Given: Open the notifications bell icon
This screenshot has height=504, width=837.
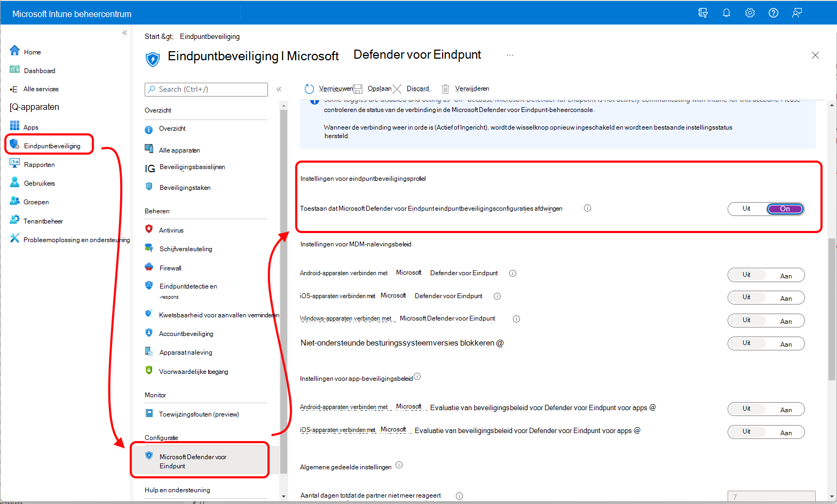Looking at the screenshot, I should pyautogui.click(x=727, y=13).
